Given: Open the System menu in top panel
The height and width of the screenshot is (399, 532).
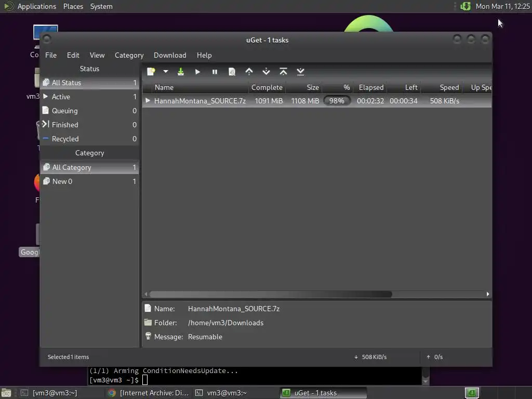Looking at the screenshot, I should pos(101,6).
